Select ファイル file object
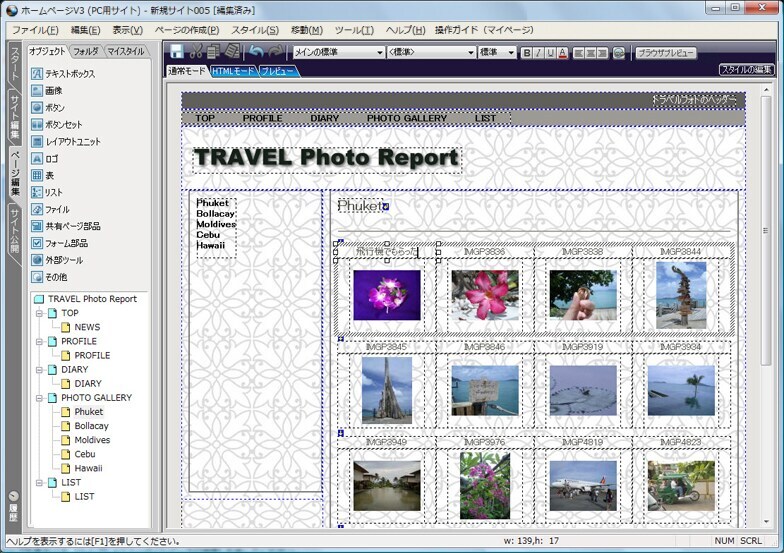 pos(37,210)
